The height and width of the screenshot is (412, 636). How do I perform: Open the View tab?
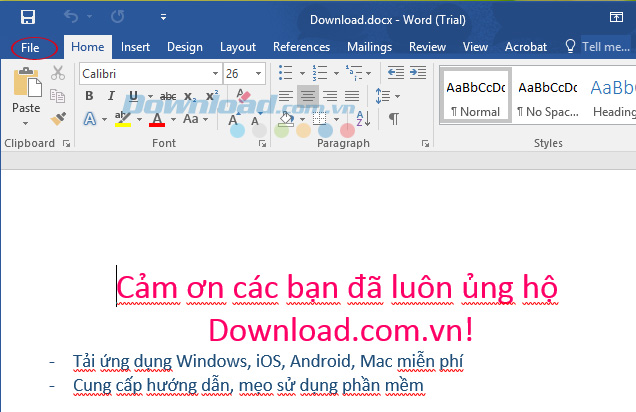475,47
